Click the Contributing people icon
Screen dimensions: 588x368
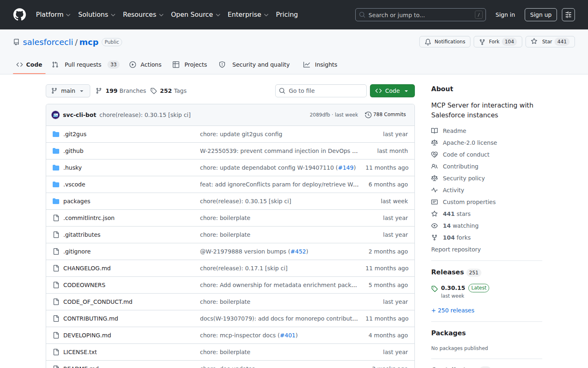coord(434,166)
